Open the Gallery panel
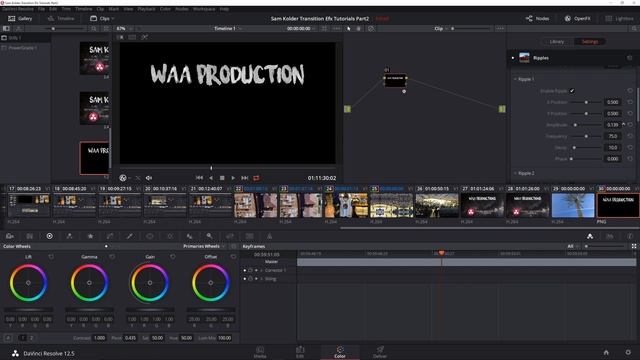This screenshot has width=640, height=360. [20, 18]
